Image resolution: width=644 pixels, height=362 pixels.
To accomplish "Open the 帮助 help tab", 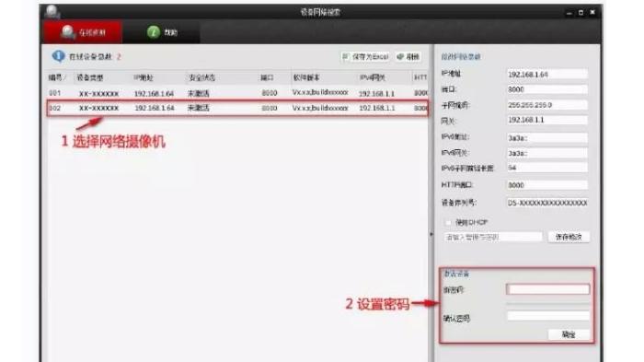I will (x=161, y=32).
